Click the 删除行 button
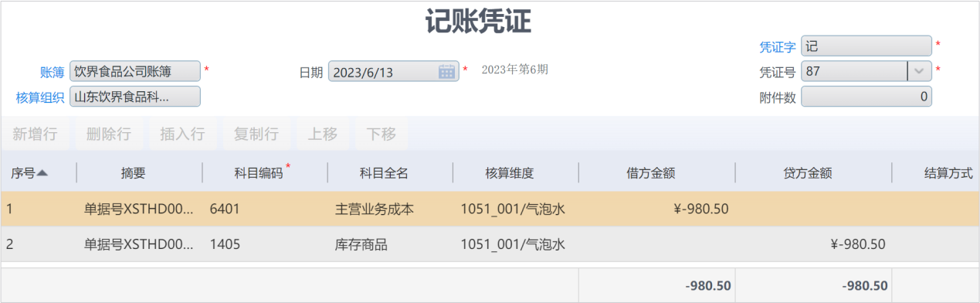980x303 pixels. pos(109,134)
